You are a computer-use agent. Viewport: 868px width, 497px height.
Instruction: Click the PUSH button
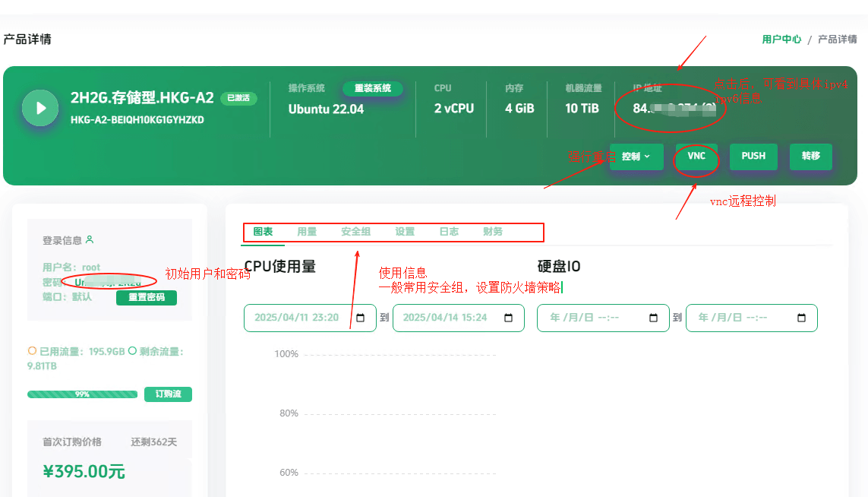coord(753,157)
